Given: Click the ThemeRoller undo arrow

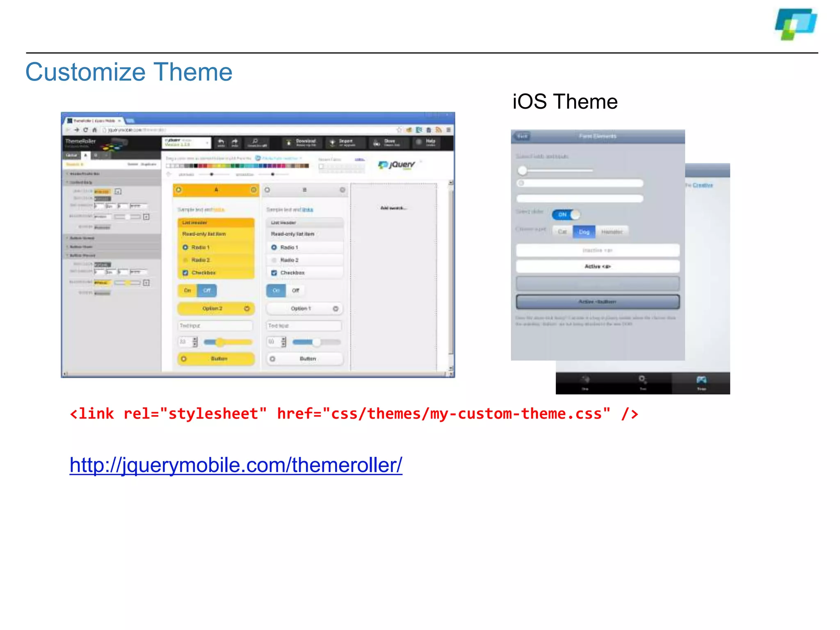Looking at the screenshot, I should tap(221, 142).
